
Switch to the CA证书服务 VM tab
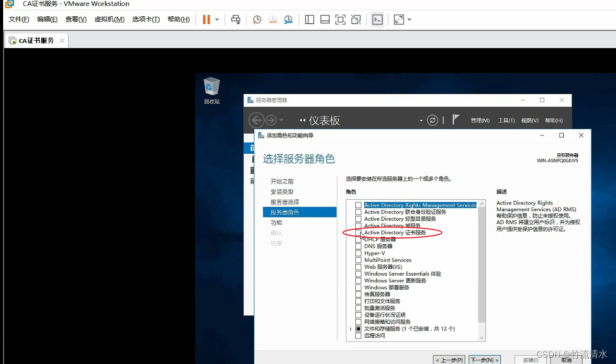click(x=36, y=40)
